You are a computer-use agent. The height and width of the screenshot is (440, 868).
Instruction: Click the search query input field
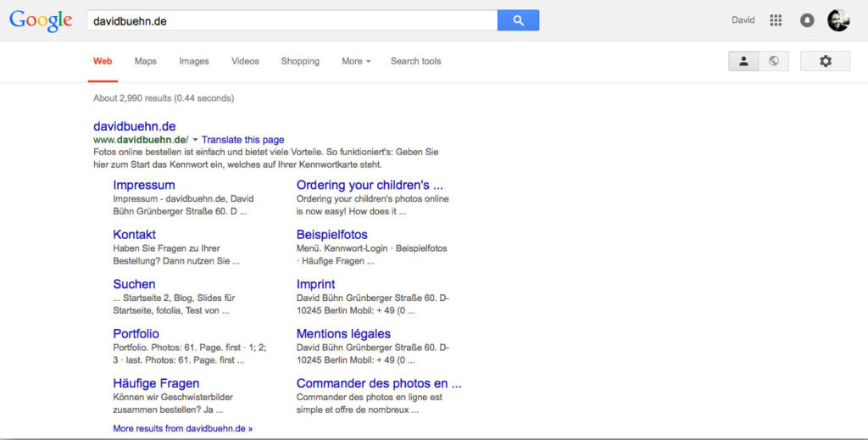(x=292, y=20)
